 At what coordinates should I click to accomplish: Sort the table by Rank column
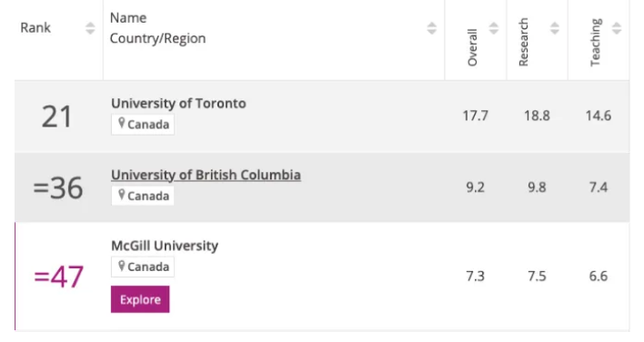pos(90,28)
